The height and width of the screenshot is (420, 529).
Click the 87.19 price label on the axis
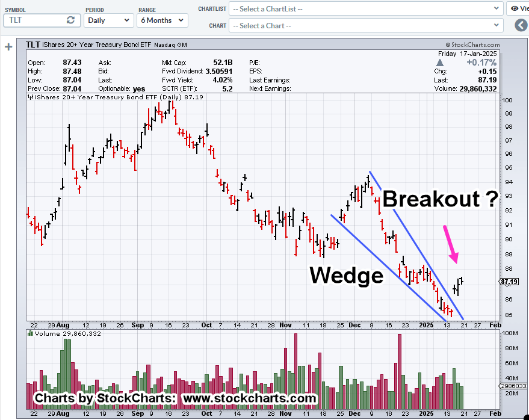[509, 282]
